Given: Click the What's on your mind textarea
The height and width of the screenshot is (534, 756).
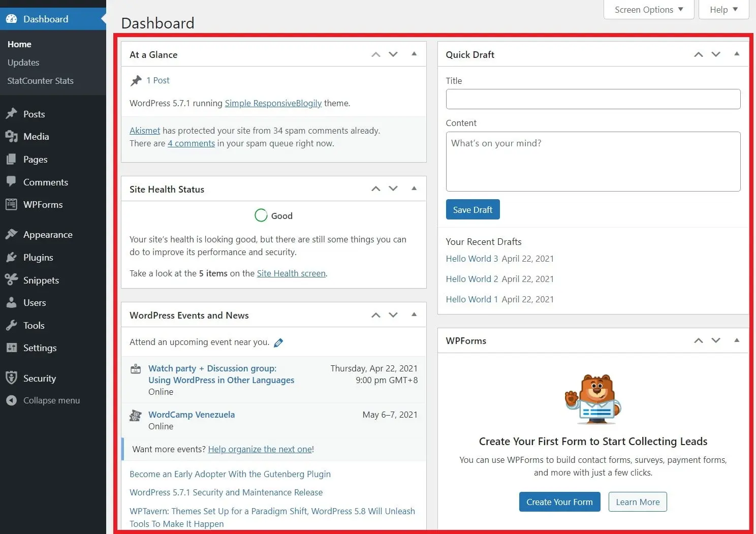Looking at the screenshot, I should point(593,162).
